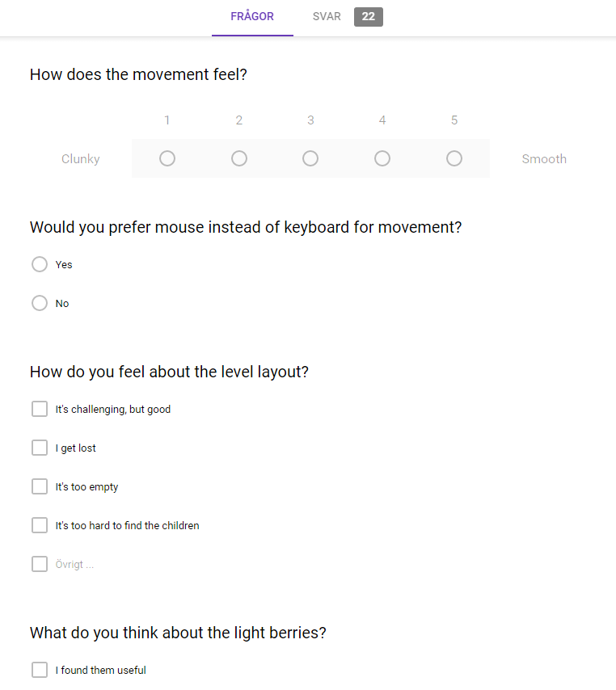The height and width of the screenshot is (690, 616).
Task: Select No for preferring mouse movement
Action: coord(39,303)
